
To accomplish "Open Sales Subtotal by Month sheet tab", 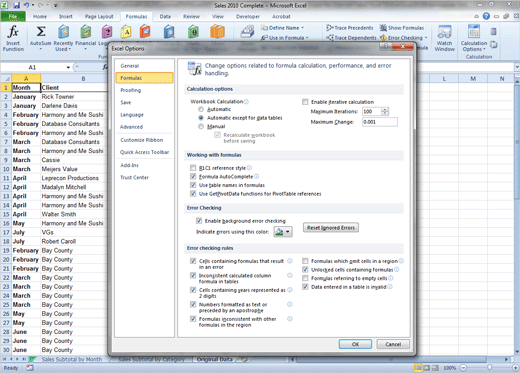I will [x=72, y=359].
